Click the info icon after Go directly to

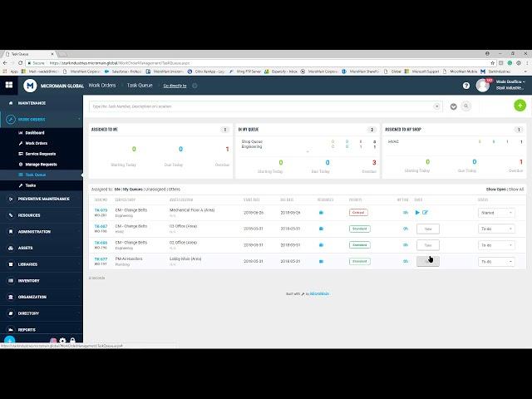[x=195, y=86]
